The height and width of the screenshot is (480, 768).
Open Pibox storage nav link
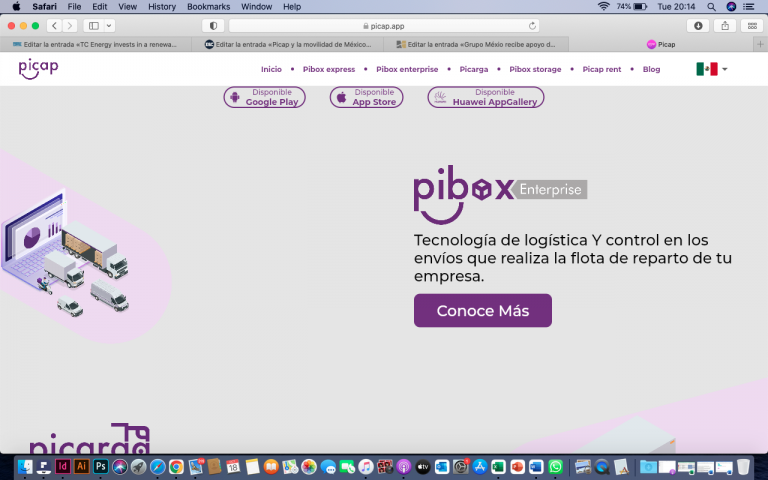[x=535, y=70]
